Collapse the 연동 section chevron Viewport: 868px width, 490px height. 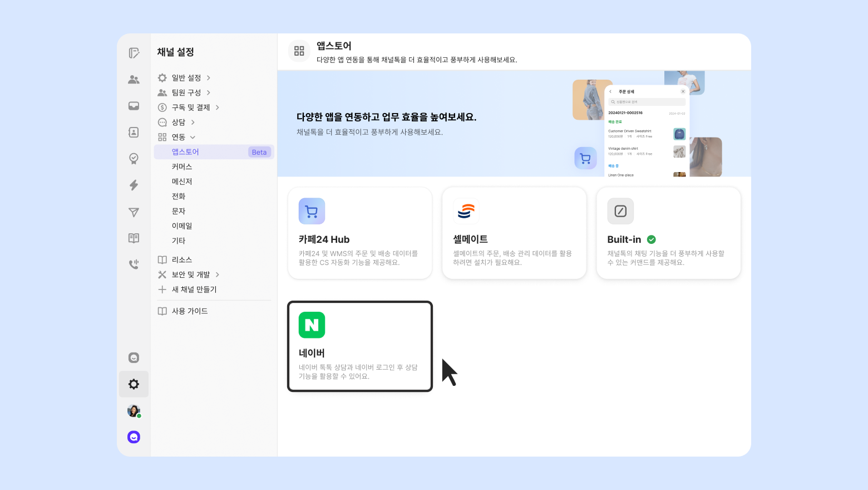coord(193,137)
